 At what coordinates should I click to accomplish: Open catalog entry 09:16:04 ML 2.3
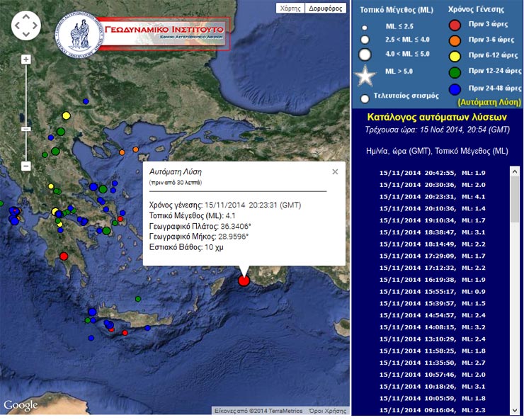[433, 410]
